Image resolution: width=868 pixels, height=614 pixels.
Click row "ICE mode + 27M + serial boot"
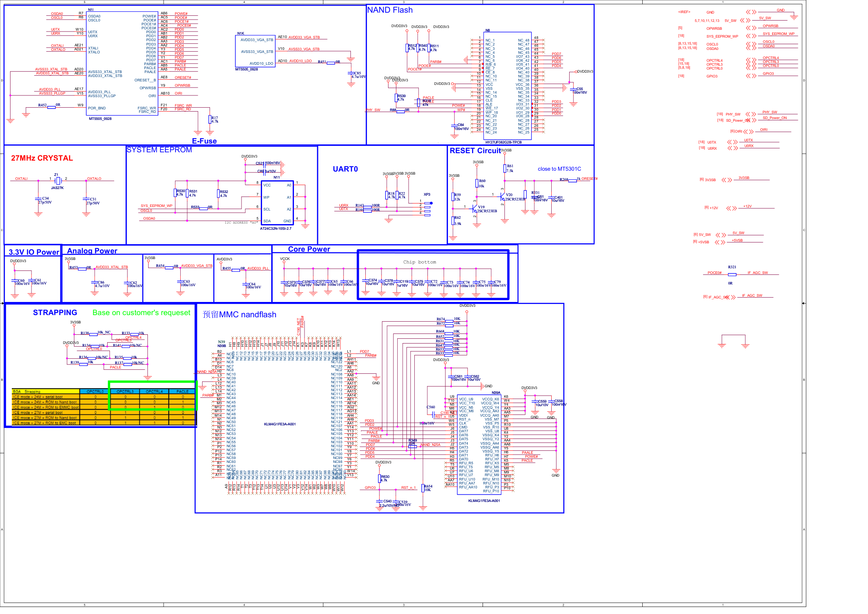tap(104, 412)
